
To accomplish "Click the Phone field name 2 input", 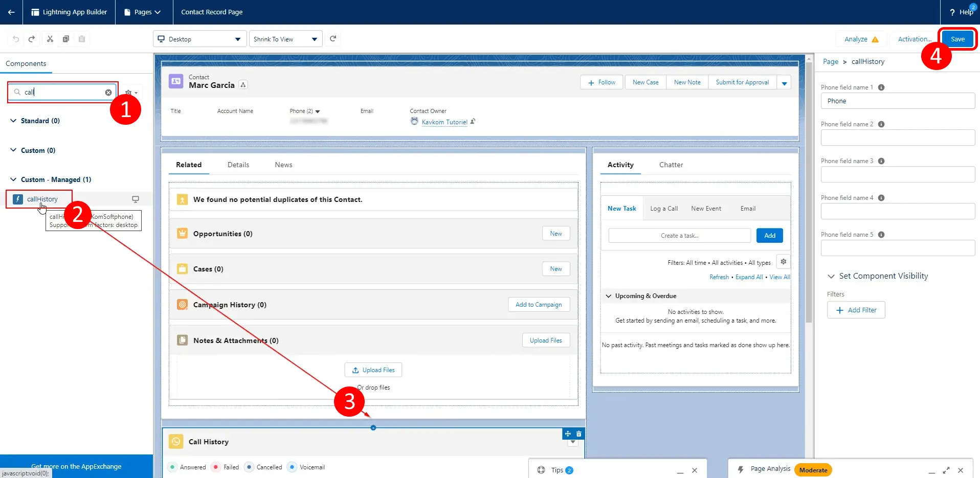I will pyautogui.click(x=898, y=138).
